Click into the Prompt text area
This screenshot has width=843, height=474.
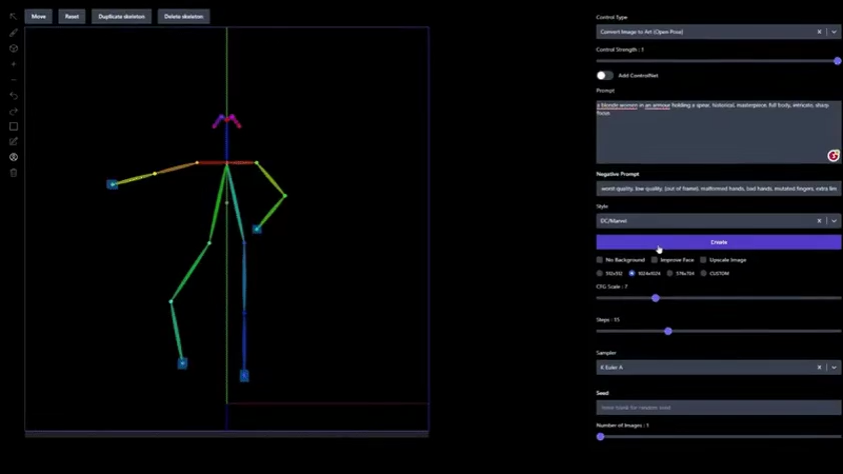pyautogui.click(x=718, y=131)
